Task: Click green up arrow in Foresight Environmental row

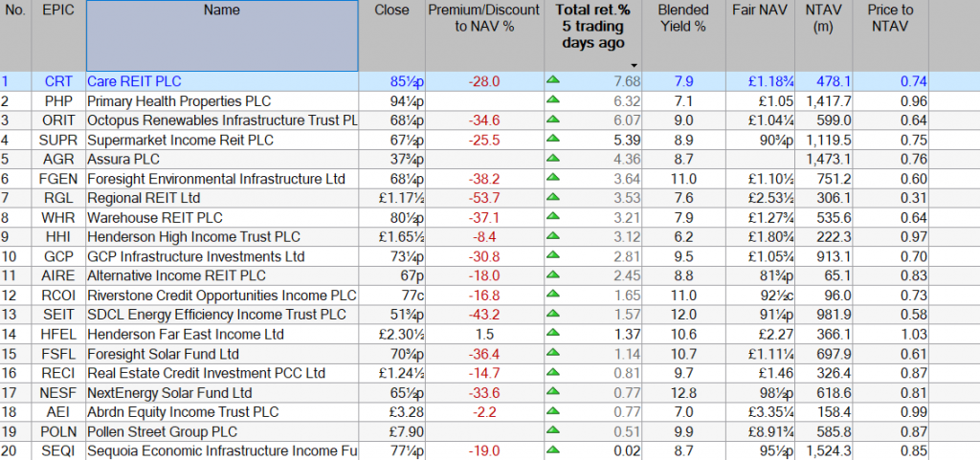Action: pos(552,177)
